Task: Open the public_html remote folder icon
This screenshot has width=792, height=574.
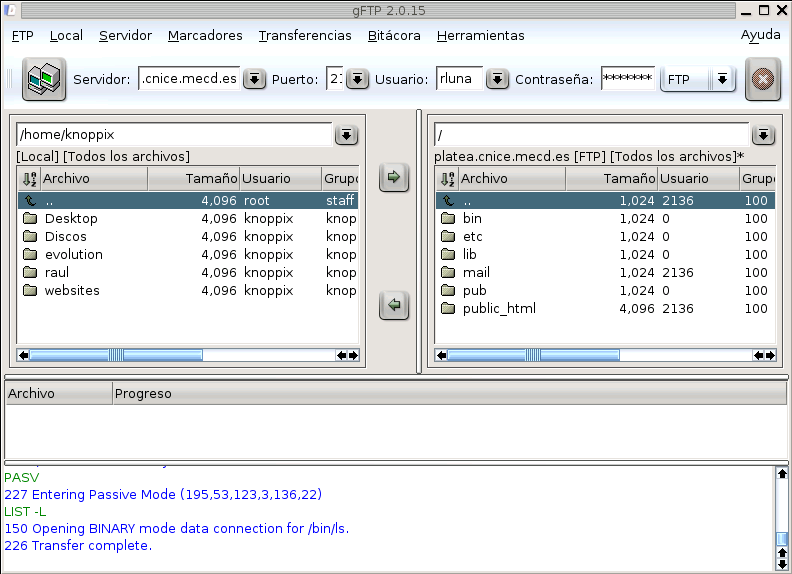Action: pyautogui.click(x=447, y=309)
